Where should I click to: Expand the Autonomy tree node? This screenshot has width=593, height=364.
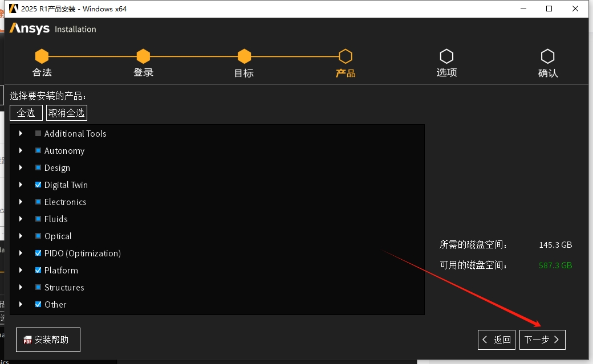click(21, 150)
